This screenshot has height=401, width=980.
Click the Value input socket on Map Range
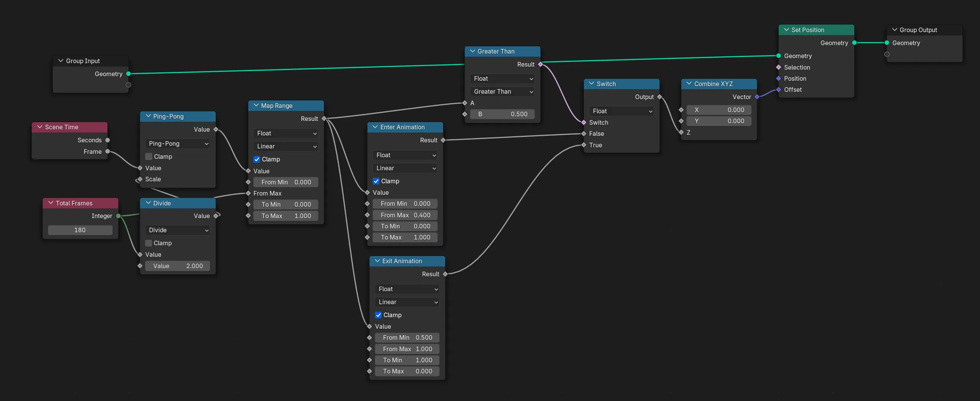pyautogui.click(x=248, y=171)
